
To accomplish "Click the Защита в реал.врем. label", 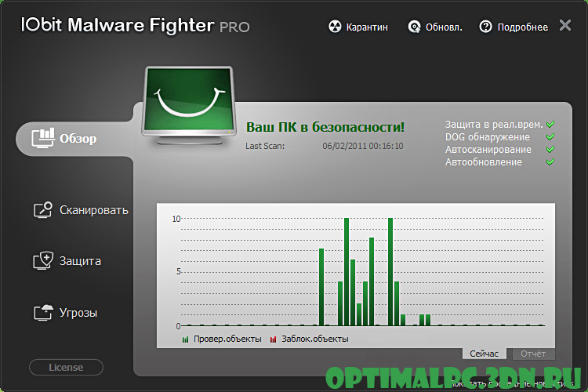I will [494, 125].
